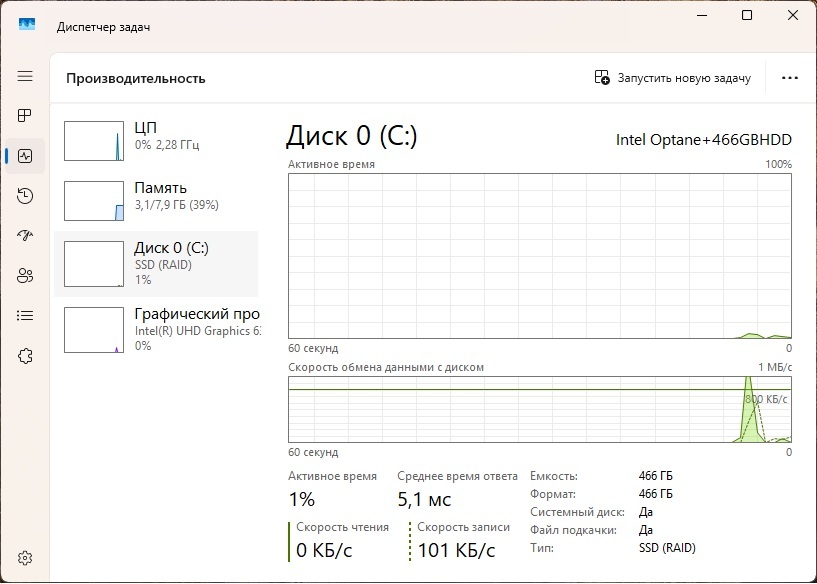Click the Диспетчер задач title bar icon
Image resolution: width=817 pixels, height=584 pixels.
click(x=27, y=27)
